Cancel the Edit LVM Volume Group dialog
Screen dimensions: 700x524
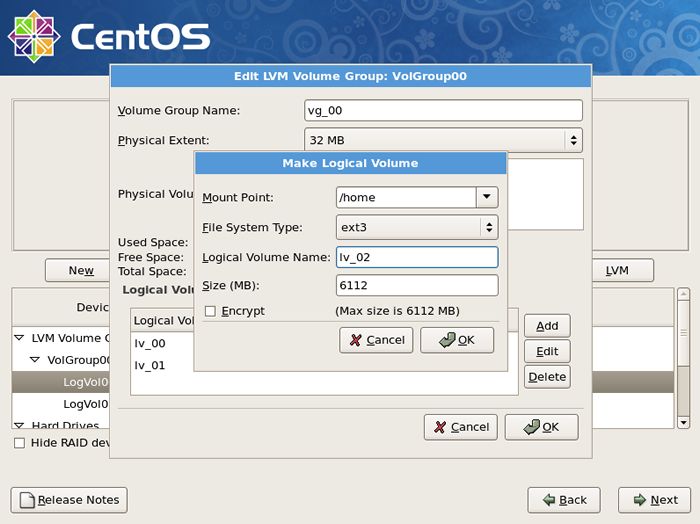[461, 427]
